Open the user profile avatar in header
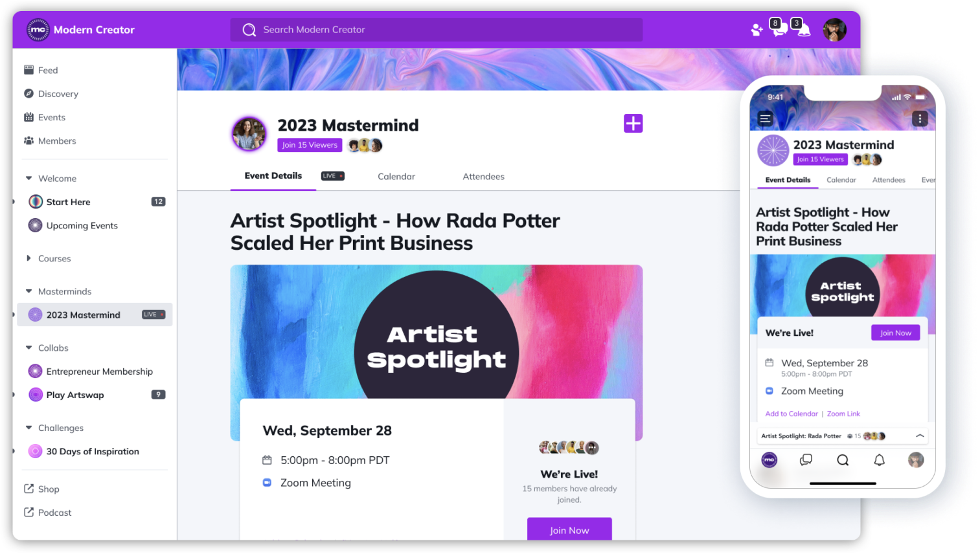 [x=835, y=30]
